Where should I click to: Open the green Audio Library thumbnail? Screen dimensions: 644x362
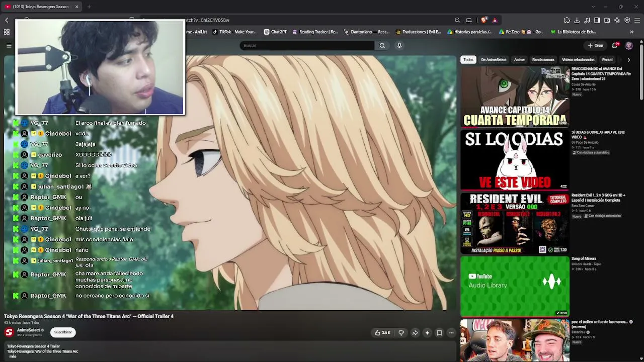[515, 287]
